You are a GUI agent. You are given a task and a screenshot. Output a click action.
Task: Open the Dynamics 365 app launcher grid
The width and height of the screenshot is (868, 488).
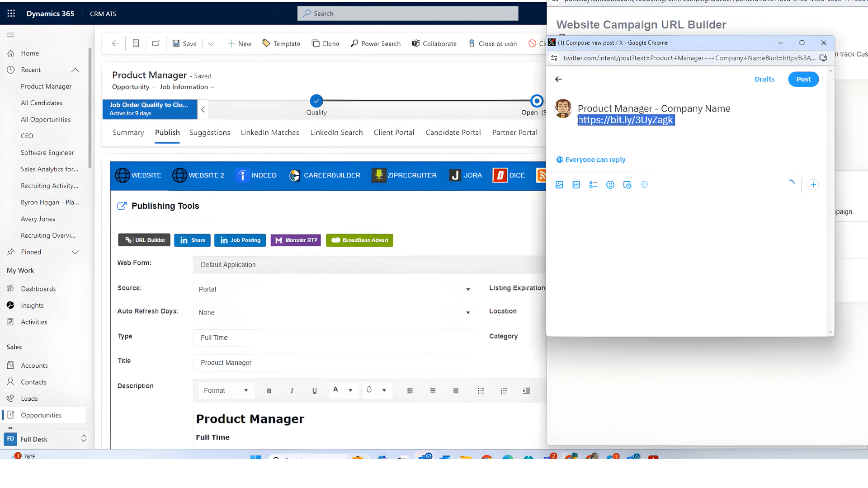pyautogui.click(x=11, y=14)
